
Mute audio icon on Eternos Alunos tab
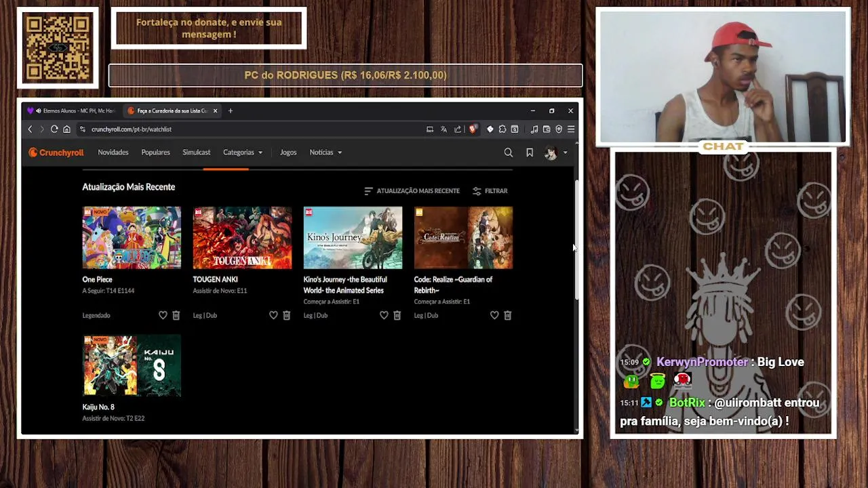tap(38, 110)
